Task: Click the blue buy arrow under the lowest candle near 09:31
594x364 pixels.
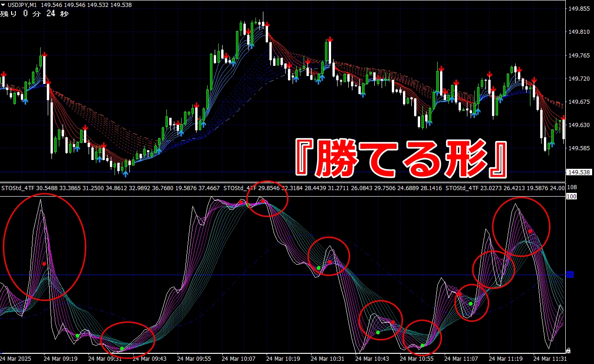Action: pyautogui.click(x=125, y=174)
